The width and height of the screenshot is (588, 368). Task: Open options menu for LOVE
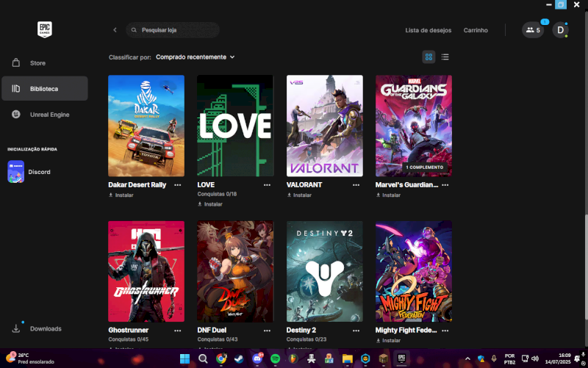pyautogui.click(x=267, y=185)
